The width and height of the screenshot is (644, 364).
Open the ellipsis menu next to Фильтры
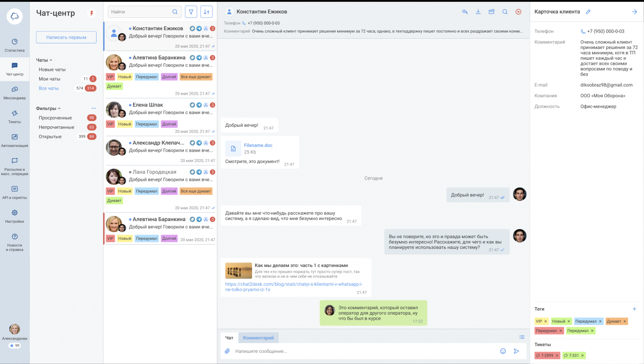click(94, 108)
